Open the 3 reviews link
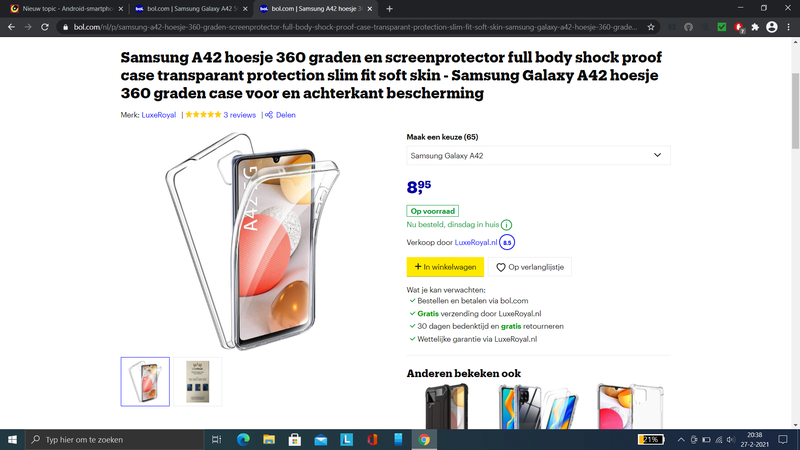This screenshot has width=800, height=450. click(239, 115)
